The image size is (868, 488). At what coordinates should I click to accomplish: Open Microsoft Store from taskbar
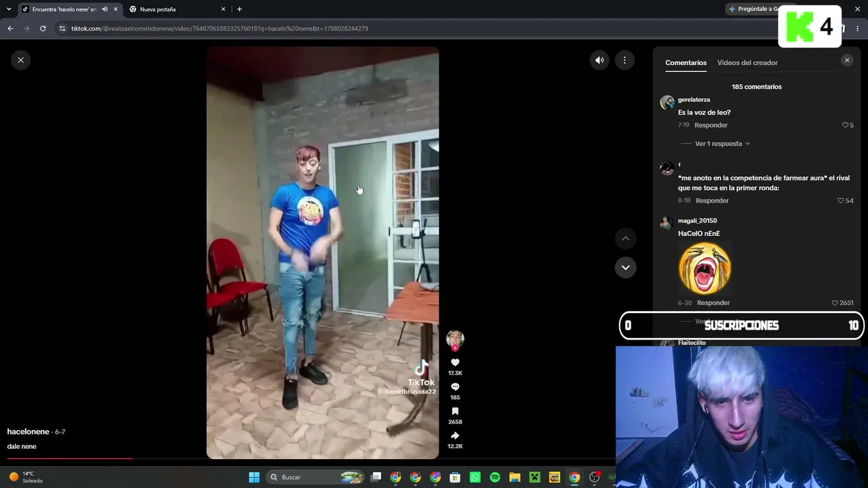[455, 477]
